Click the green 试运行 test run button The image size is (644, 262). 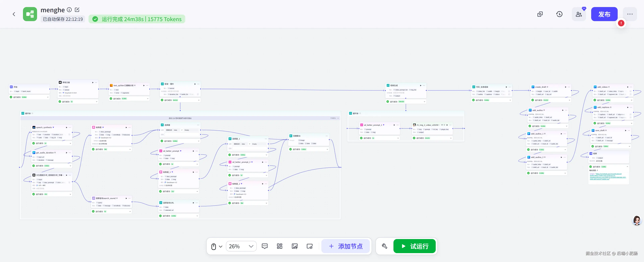pos(415,246)
